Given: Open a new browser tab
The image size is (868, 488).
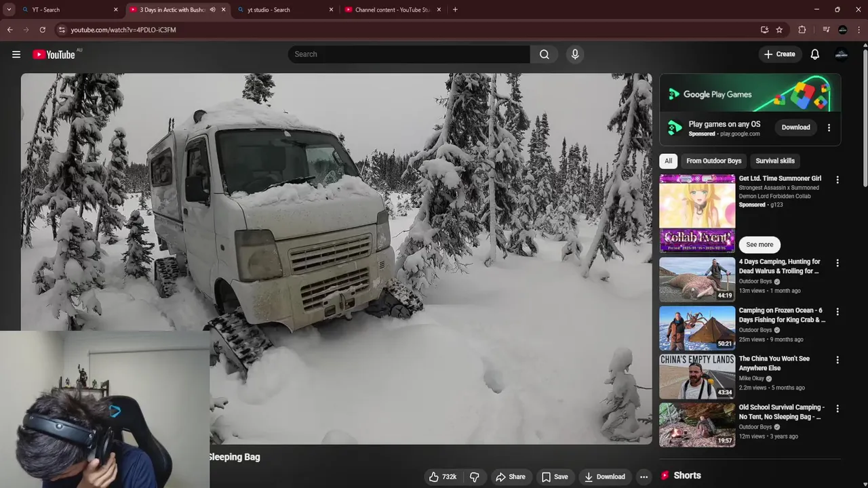Looking at the screenshot, I should [455, 9].
